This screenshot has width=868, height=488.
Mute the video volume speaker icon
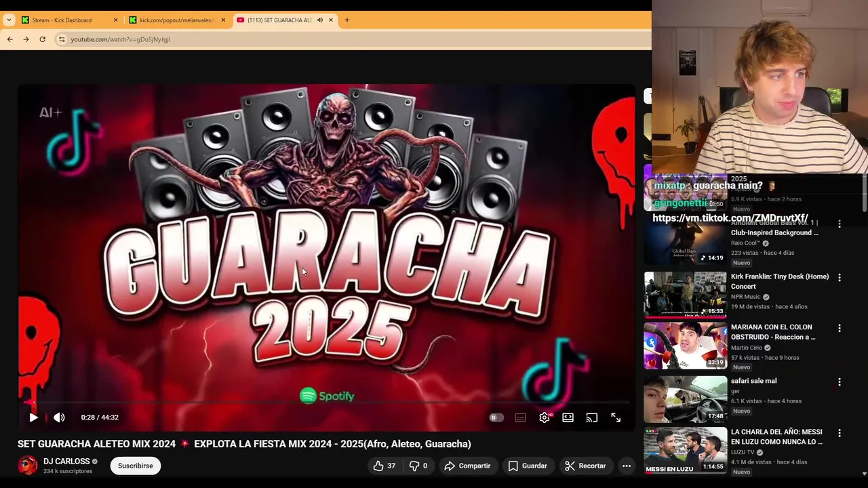click(59, 418)
